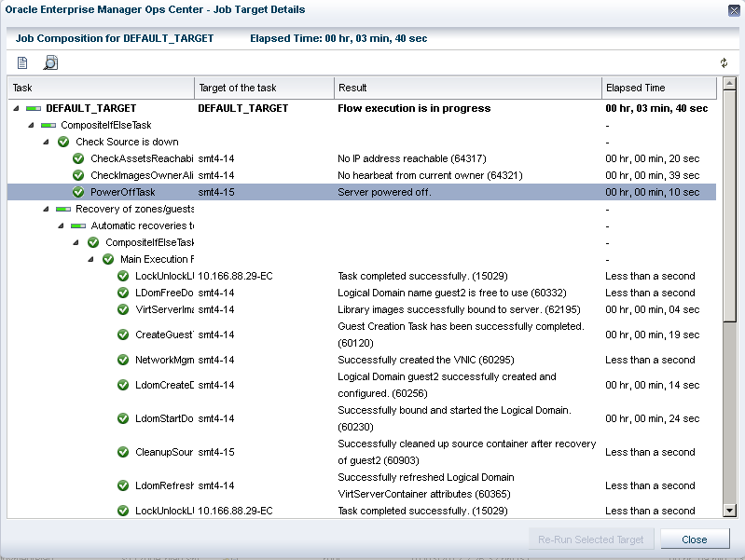This screenshot has height=560, width=745.
Task: Select the CreateGuest task row
Action: [362, 335]
